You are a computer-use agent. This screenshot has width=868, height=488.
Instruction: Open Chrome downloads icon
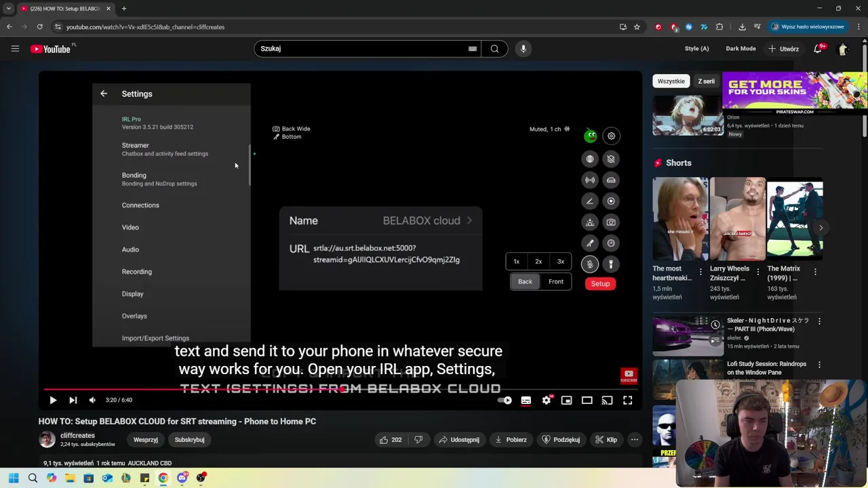(x=742, y=27)
